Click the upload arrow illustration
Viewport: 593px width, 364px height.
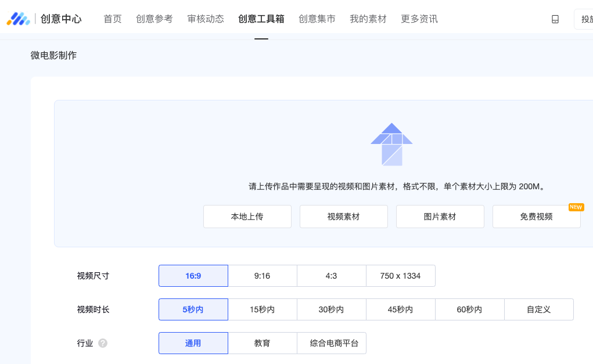(x=391, y=145)
